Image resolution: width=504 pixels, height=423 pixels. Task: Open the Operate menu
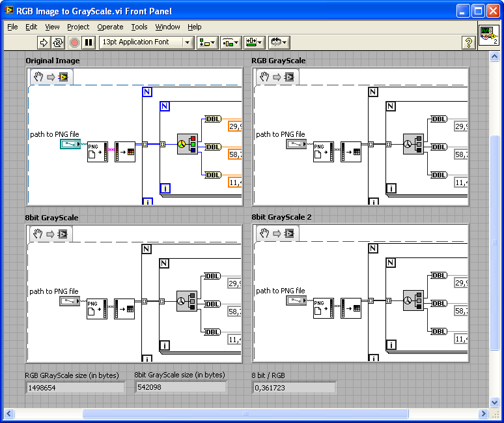pyautogui.click(x=110, y=27)
